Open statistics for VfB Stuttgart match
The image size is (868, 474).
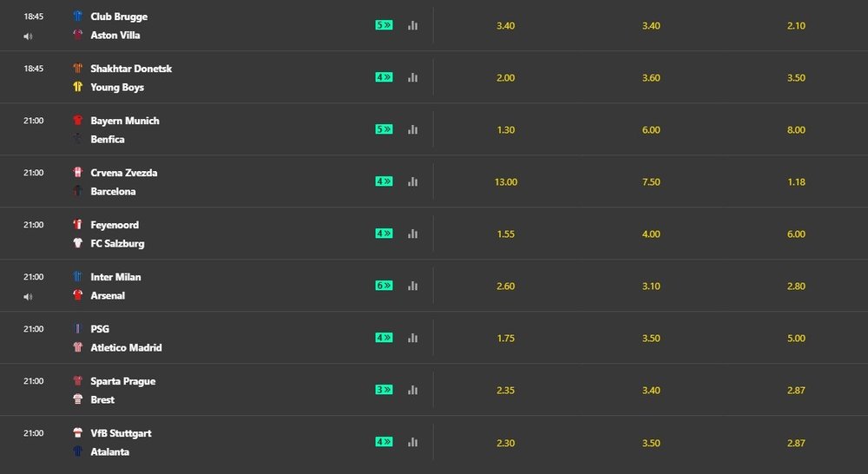click(412, 442)
